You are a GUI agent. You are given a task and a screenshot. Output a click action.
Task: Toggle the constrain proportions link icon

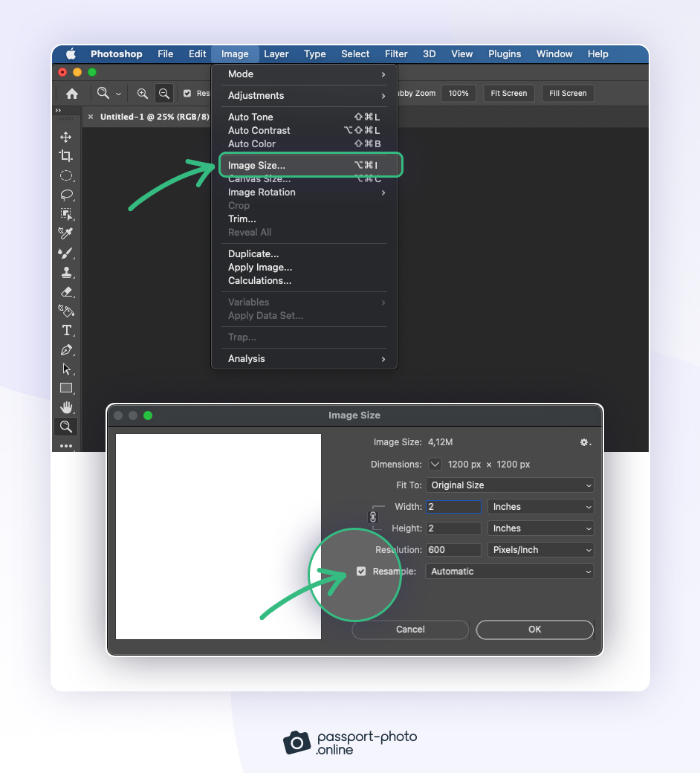point(373,517)
